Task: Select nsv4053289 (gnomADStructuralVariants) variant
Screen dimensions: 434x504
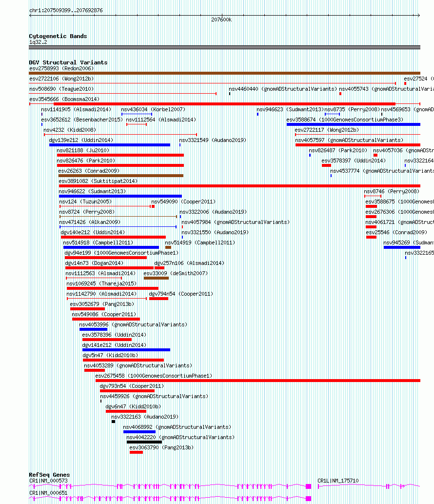Action: (x=138, y=367)
